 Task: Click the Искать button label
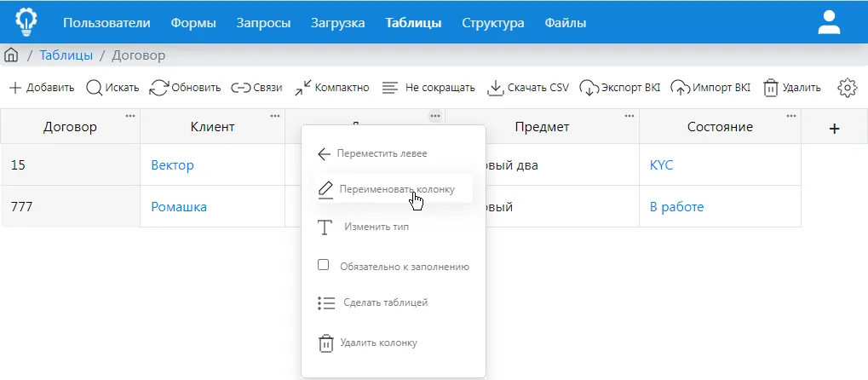click(122, 88)
